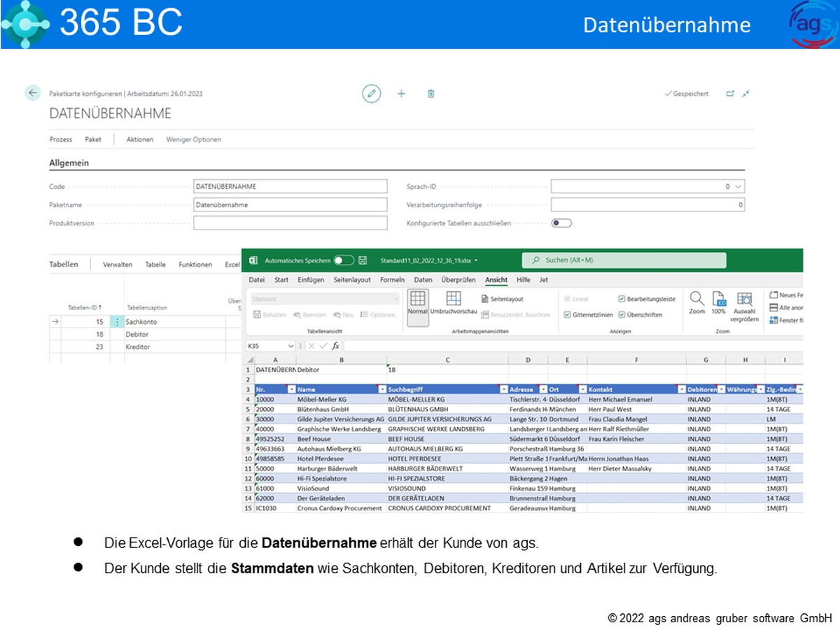Screen dimensions: 840x630
Task: Click cell 'Blütenhaus GmbH' in Excel
Action: pos(341,409)
